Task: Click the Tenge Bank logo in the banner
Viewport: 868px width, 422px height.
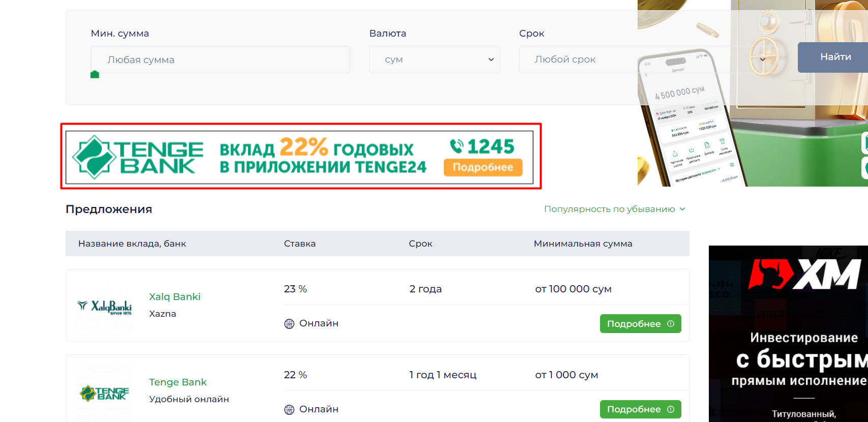Action: coord(138,157)
